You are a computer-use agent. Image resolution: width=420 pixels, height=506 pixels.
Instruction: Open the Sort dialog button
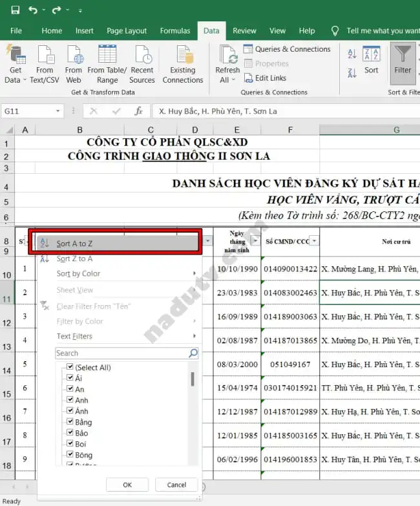[372, 60]
